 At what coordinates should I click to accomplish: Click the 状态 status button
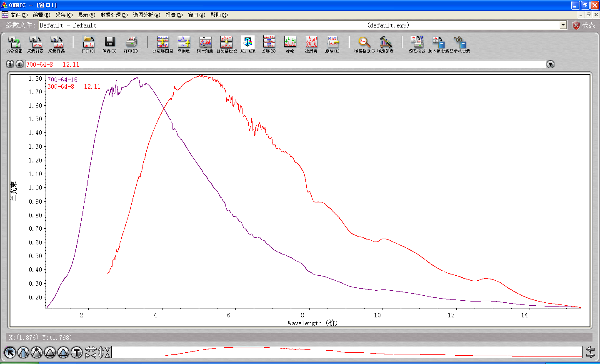coord(584,25)
